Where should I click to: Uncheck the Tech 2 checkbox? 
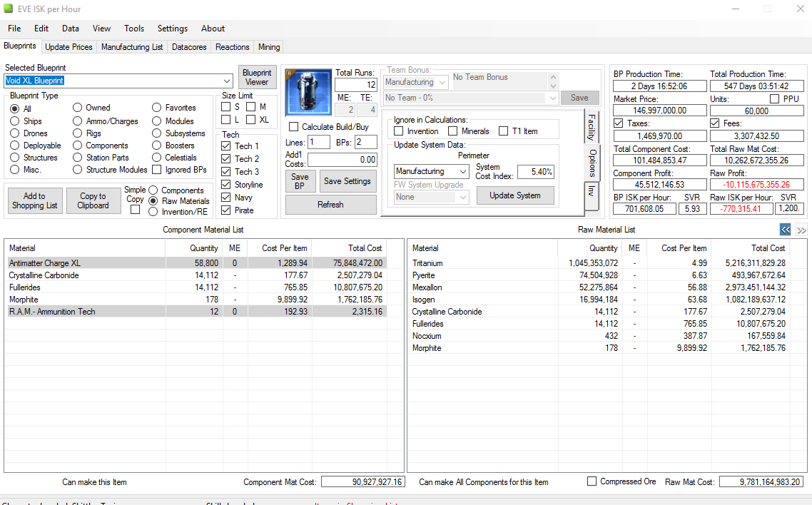pos(225,159)
